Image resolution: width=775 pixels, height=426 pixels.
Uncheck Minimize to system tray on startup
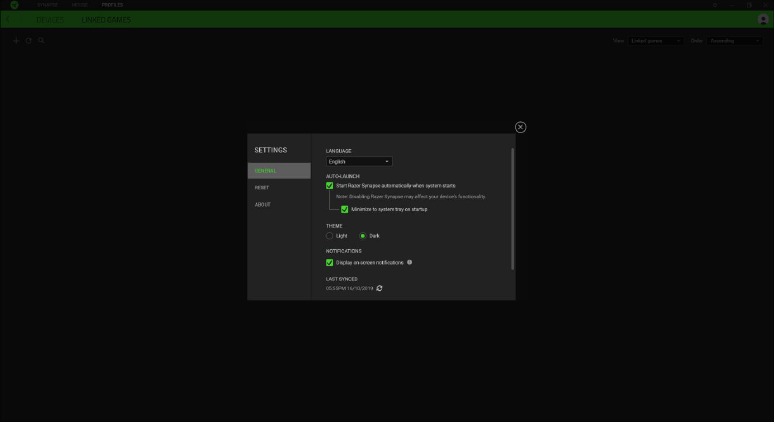pyautogui.click(x=344, y=210)
